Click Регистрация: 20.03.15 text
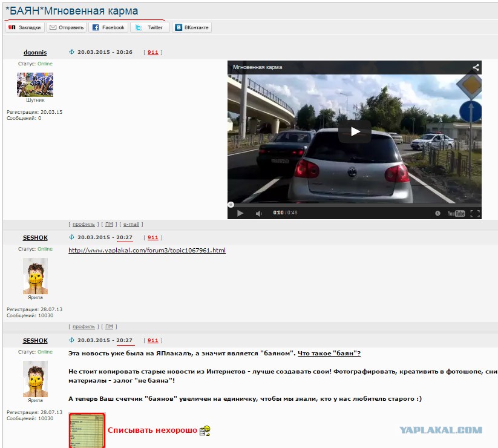 click(34, 112)
